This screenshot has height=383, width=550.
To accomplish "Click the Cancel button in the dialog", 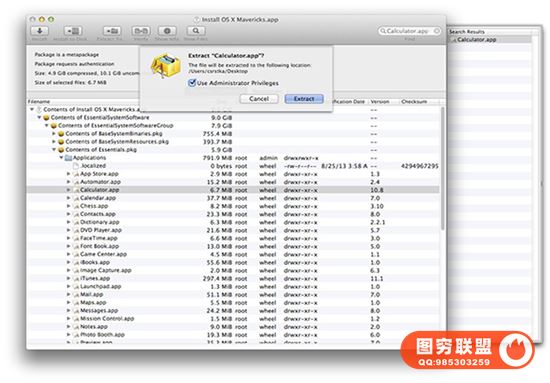I will tap(259, 99).
